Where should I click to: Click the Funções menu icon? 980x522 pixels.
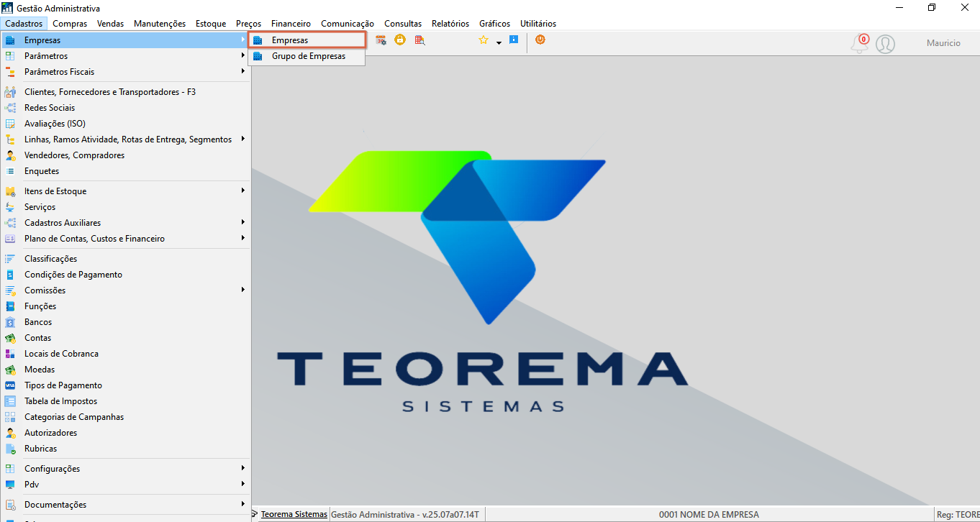10,306
